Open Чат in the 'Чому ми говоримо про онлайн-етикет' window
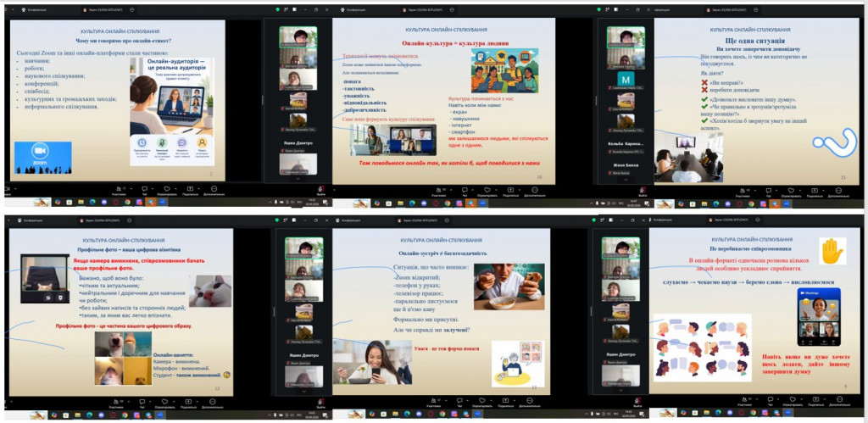The image size is (868, 423). 144,192
